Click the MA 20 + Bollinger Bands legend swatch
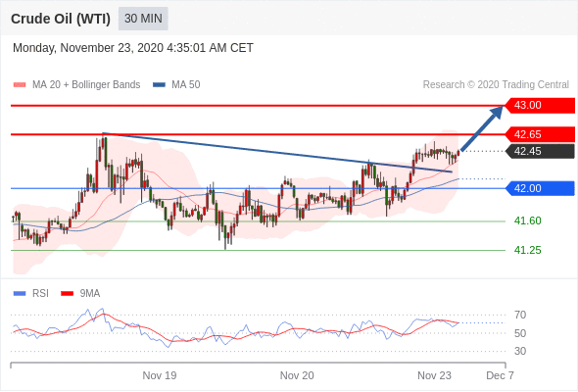578x392 pixels. pyautogui.click(x=20, y=85)
